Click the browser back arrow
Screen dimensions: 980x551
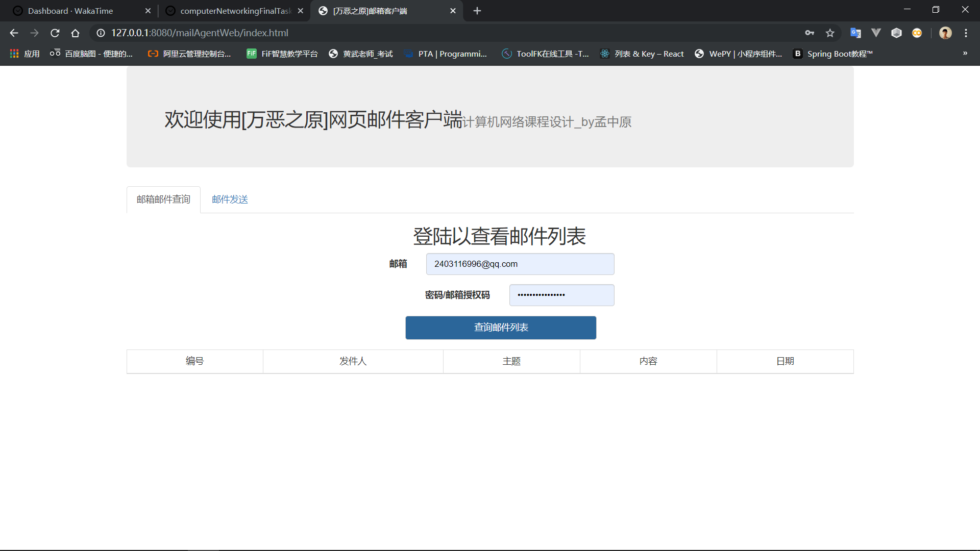14,33
